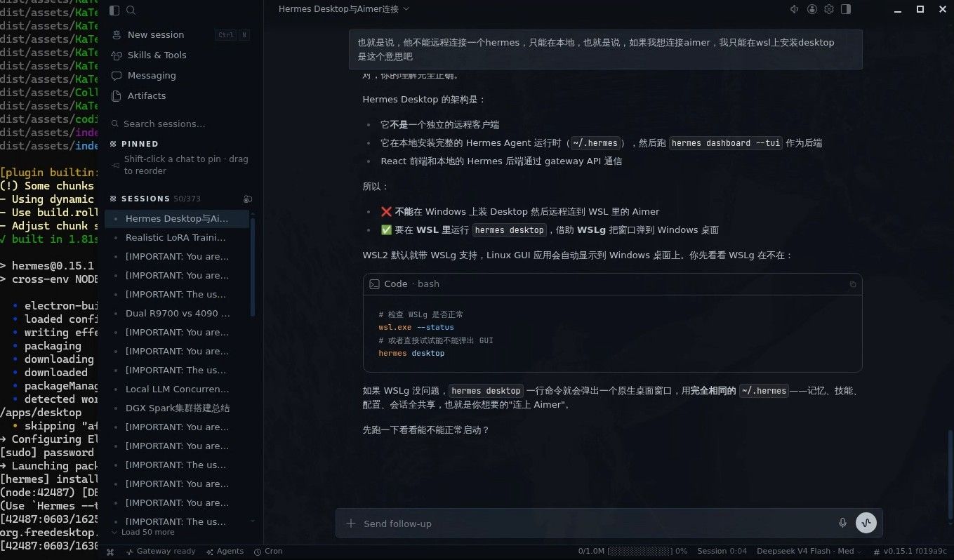Toggle the speaker sound icon in header
This screenshot has width=954, height=560.
(x=795, y=9)
